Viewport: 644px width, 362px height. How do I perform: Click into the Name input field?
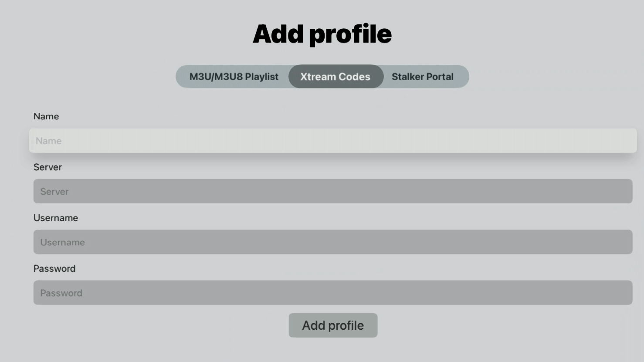click(x=333, y=141)
